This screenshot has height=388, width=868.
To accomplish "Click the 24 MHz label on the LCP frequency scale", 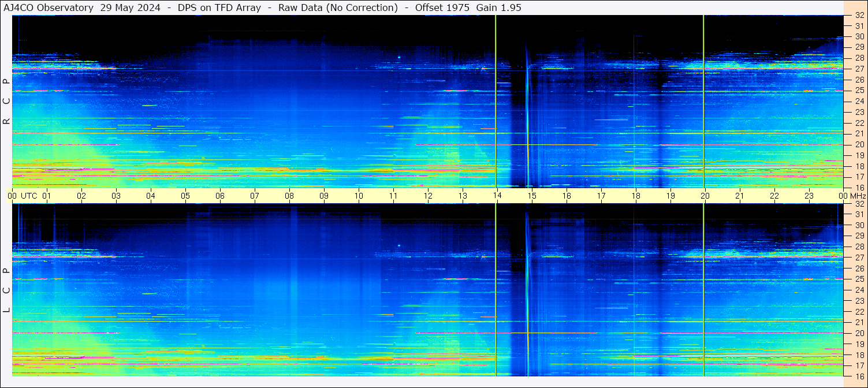I will click(x=859, y=290).
